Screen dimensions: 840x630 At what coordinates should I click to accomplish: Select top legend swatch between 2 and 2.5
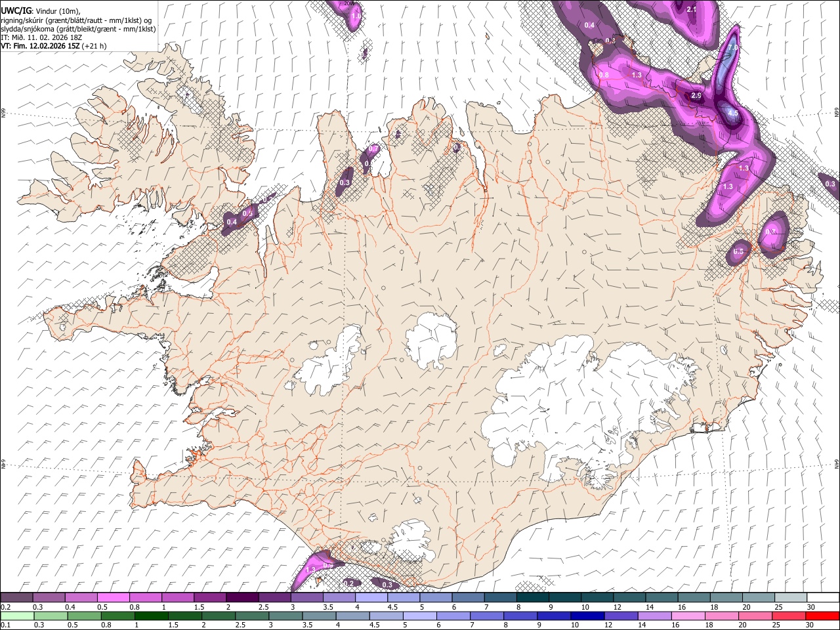pos(242,597)
